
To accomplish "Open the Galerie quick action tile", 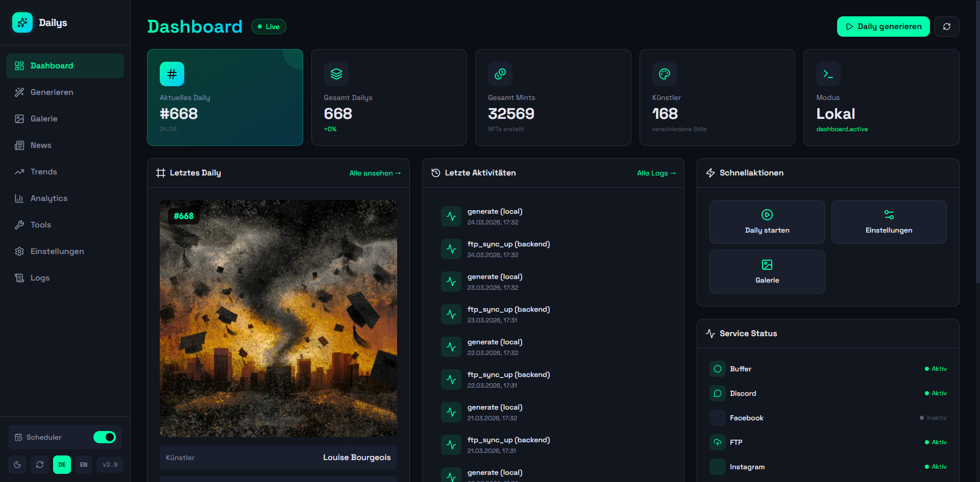I will tap(767, 272).
